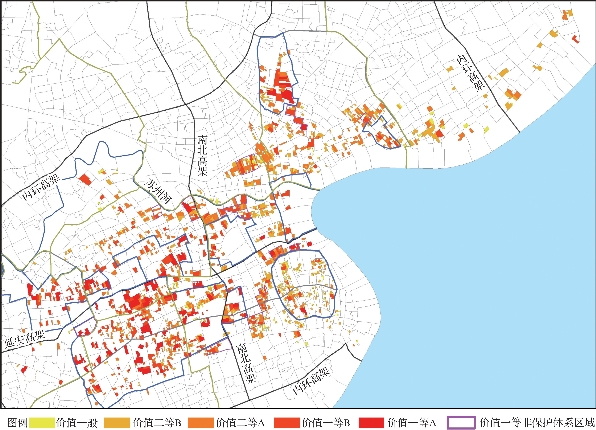Click the yellow 价值一般 legend swatch
Image resolution: width=596 pixels, height=430 pixels.
41,422
